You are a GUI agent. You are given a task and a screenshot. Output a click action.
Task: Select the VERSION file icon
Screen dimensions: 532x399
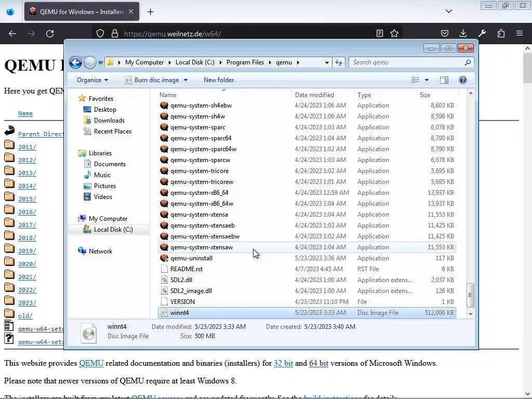(164, 302)
